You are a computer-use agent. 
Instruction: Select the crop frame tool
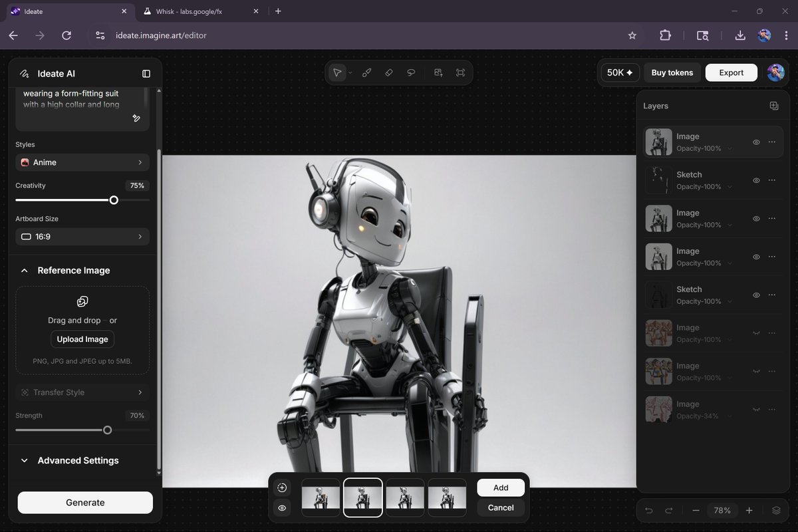[x=461, y=72]
